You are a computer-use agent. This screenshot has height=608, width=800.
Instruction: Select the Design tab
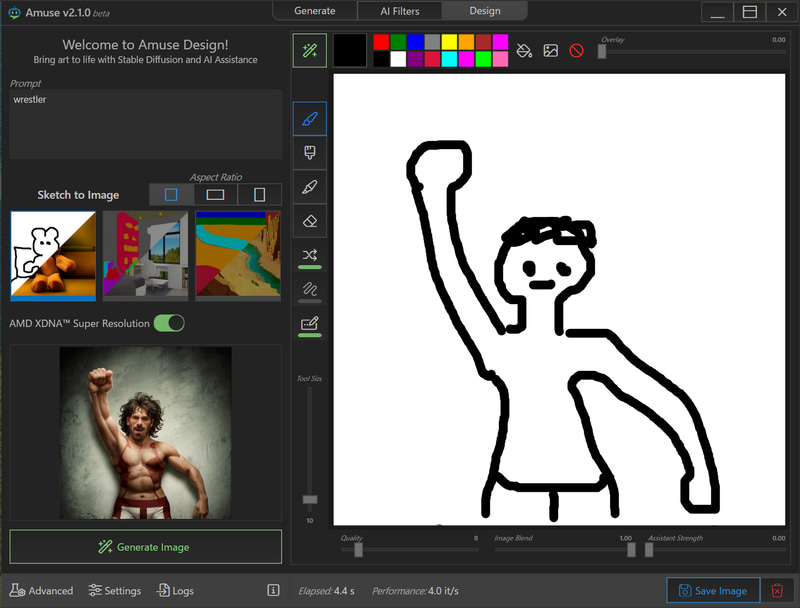click(485, 11)
